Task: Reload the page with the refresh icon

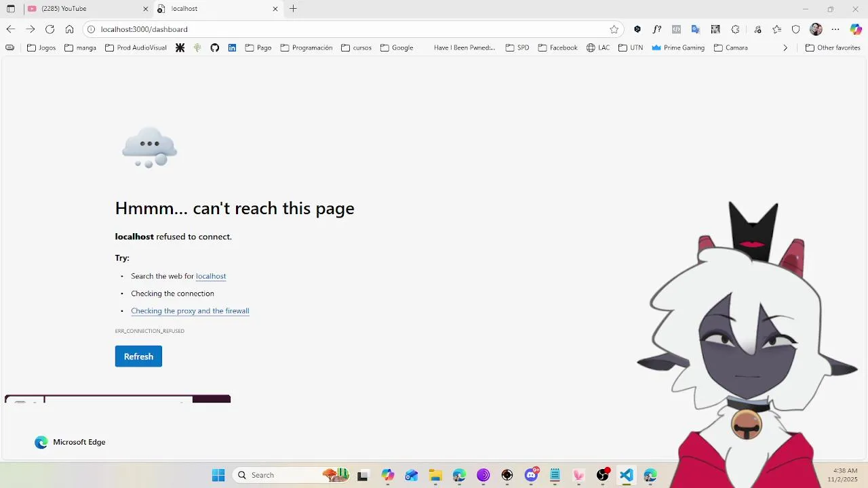Action: coord(50,29)
